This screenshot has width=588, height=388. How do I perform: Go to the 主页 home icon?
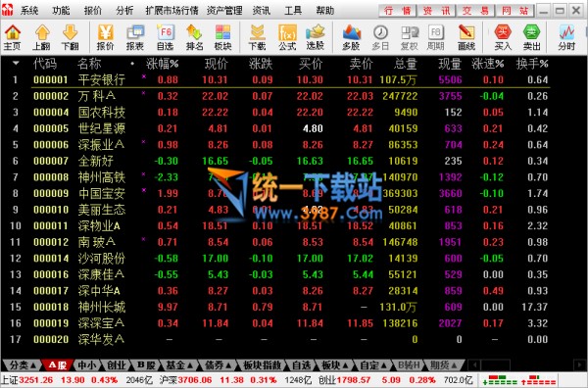13,37
